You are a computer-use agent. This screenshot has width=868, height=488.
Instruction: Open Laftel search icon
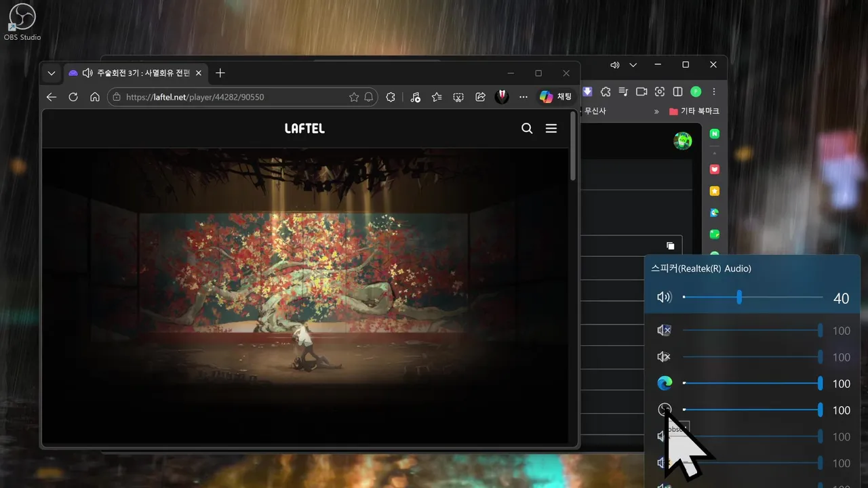click(527, 128)
